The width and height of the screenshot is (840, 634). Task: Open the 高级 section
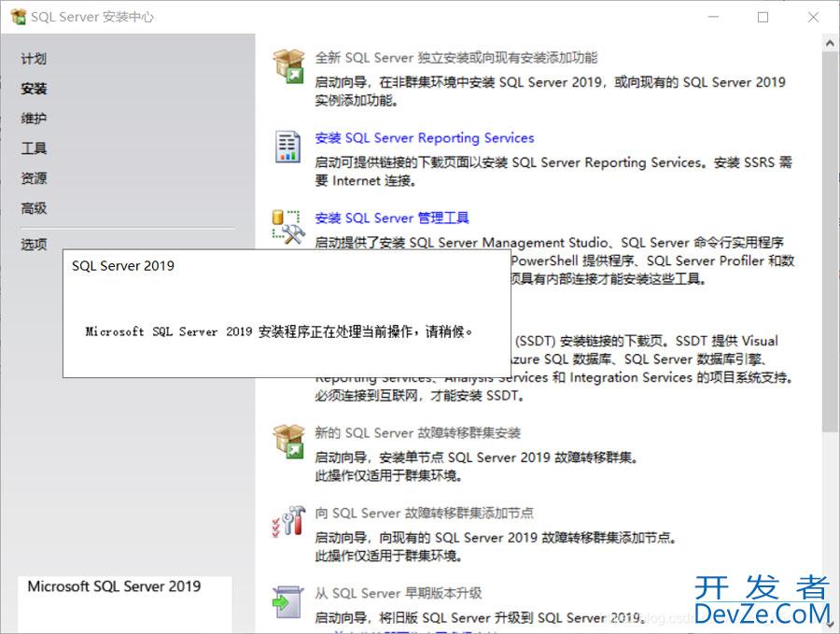point(34,208)
